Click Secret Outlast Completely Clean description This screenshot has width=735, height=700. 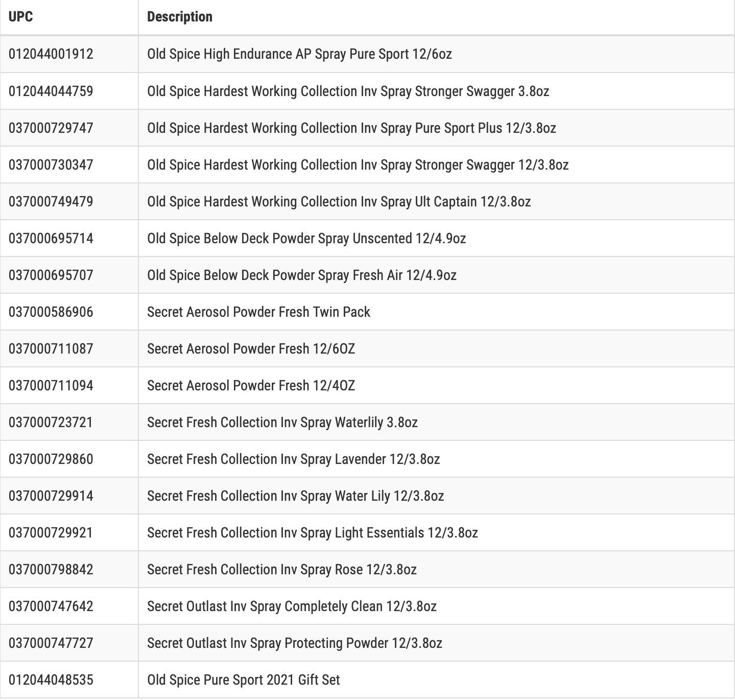pyautogui.click(x=292, y=606)
